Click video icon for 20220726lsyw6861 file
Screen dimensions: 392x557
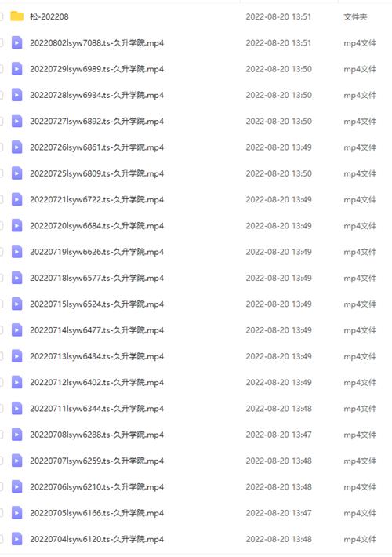(x=16, y=147)
